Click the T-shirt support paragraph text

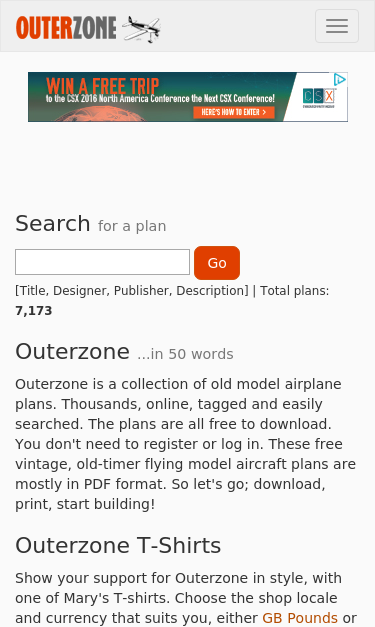186,598
